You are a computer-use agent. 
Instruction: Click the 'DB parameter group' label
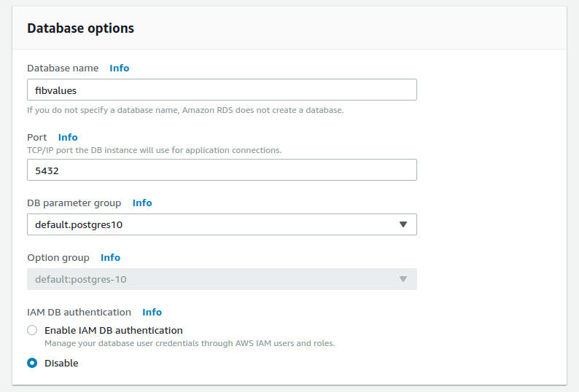click(x=74, y=203)
